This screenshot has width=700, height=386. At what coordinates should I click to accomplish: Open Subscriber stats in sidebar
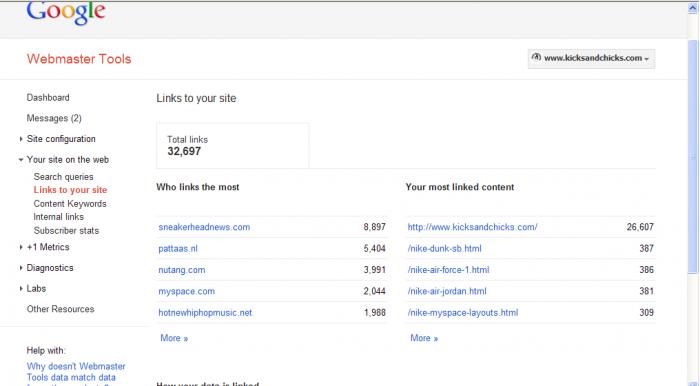66,230
